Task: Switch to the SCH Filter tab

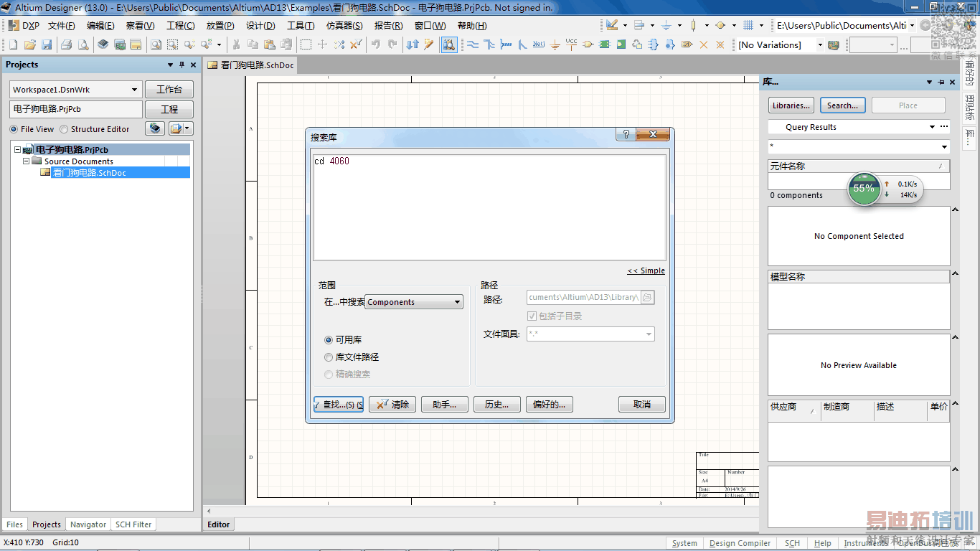Action: click(x=133, y=524)
